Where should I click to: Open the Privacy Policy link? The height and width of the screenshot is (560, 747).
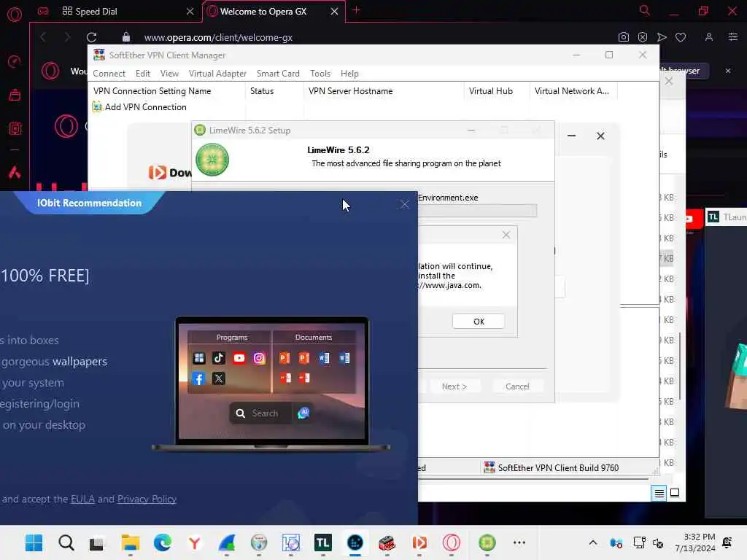coord(147,499)
